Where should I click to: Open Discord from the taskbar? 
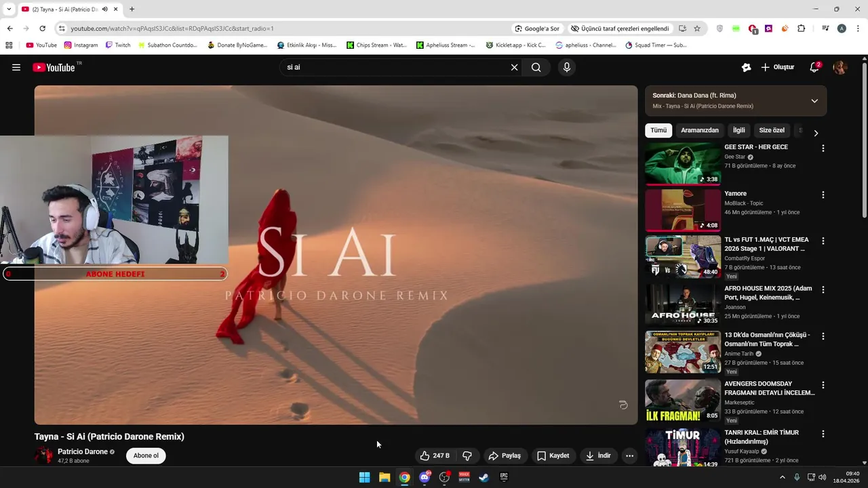425,477
